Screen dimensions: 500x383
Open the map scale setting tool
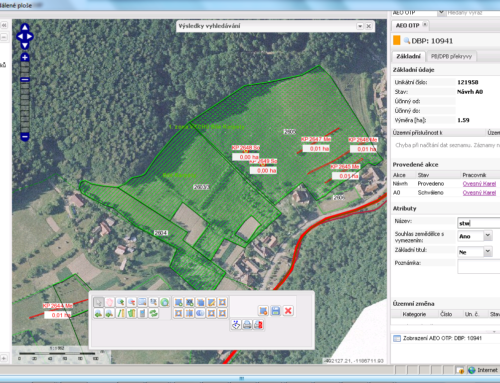(153, 302)
